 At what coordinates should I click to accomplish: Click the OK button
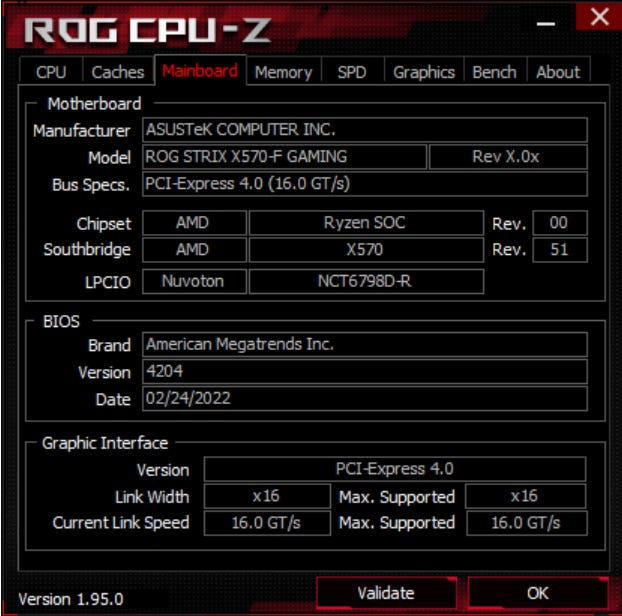pos(538,593)
